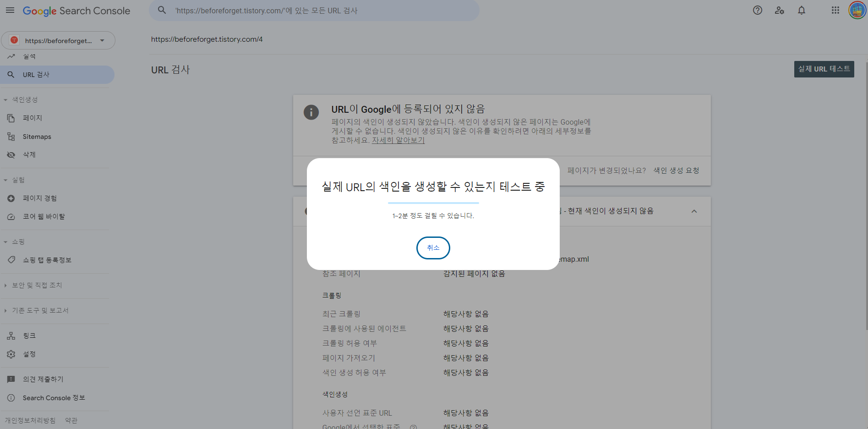Click the 코어 웹 바이탈 gauge icon
Screen dimensions: 868x429
(x=11, y=217)
